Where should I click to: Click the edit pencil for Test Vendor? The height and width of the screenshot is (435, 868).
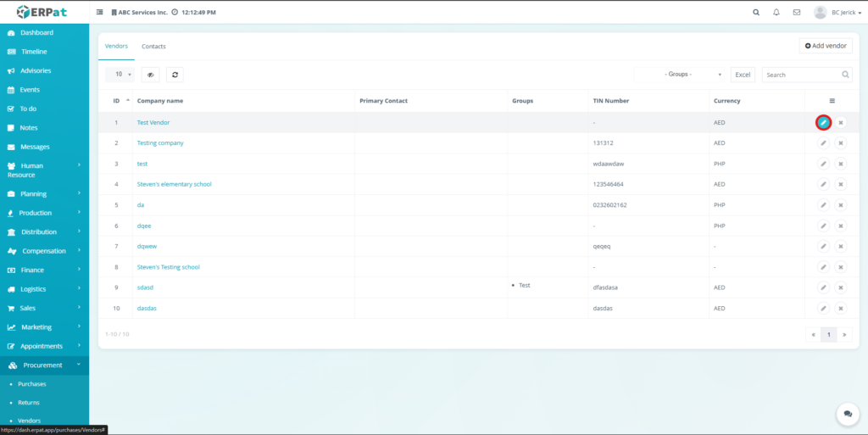(x=823, y=123)
